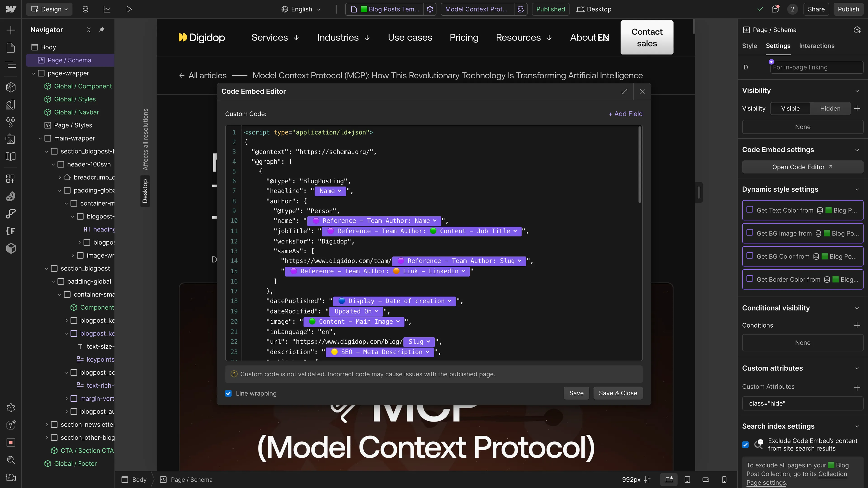The image size is (868, 488).
Task: Open the Apps grid icon in sidebar
Action: pos(11,178)
